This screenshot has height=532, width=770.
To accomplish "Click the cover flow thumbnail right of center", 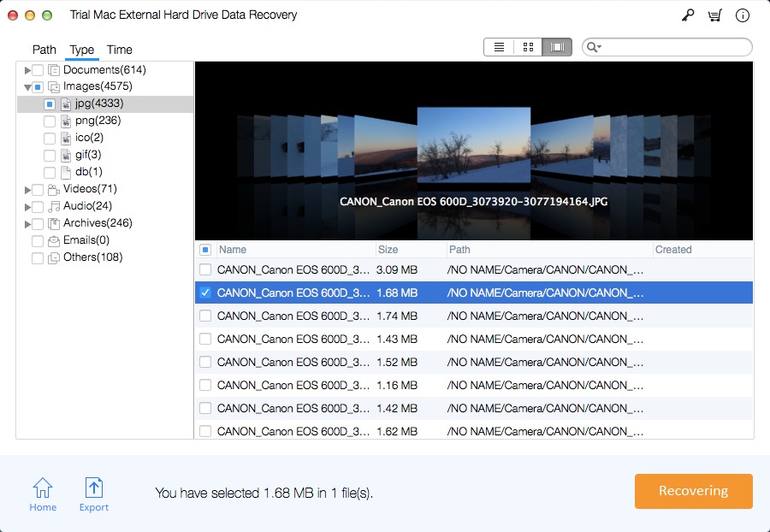I will coord(562,145).
